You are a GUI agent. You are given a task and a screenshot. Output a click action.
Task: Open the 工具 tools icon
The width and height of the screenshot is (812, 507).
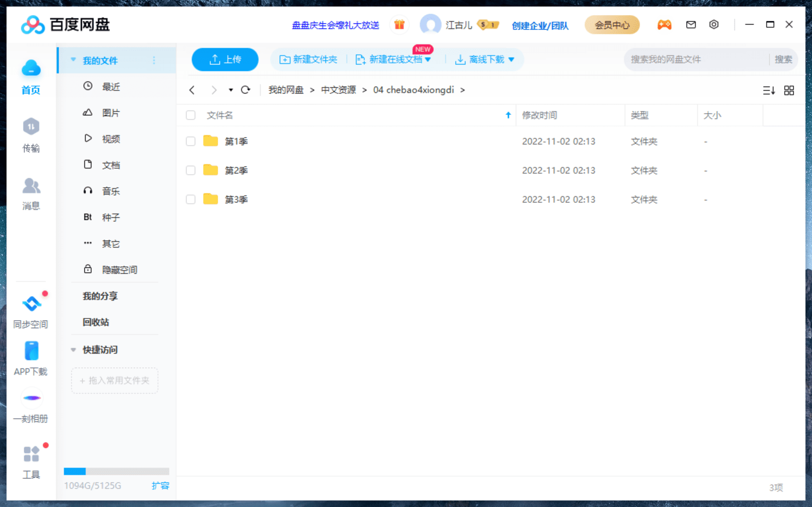coord(31,454)
